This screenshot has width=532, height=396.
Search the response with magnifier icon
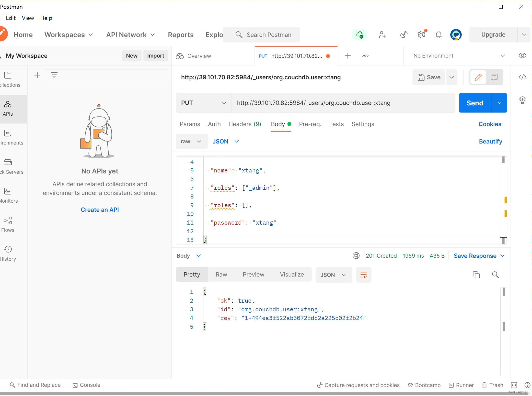pos(495,275)
